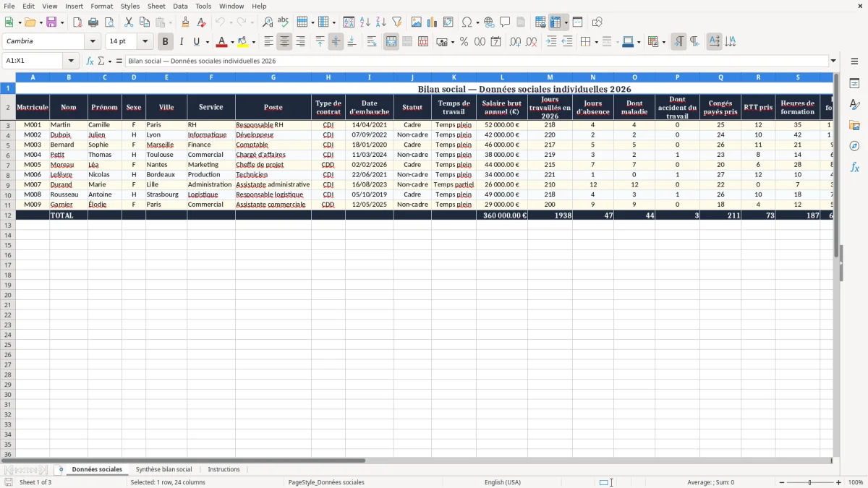
Task: Click the Print icon
Action: tap(93, 22)
